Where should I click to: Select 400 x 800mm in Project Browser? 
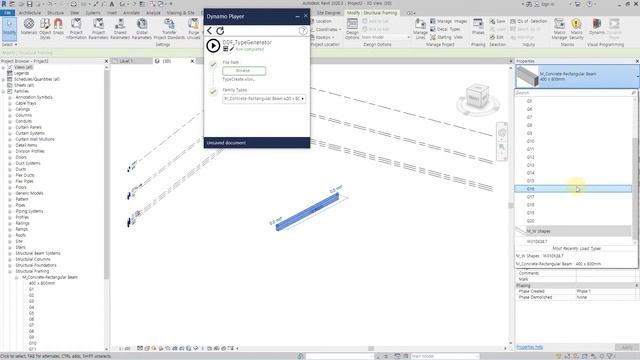(42, 283)
